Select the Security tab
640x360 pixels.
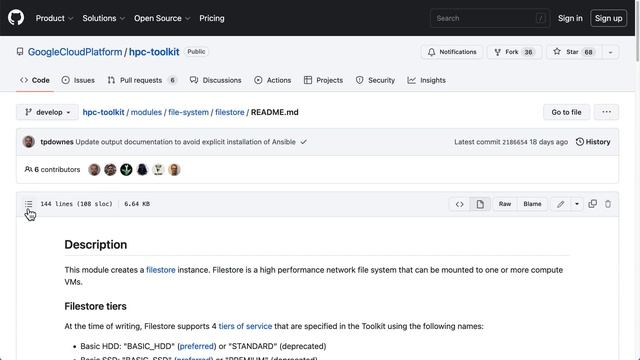pyautogui.click(x=376, y=80)
